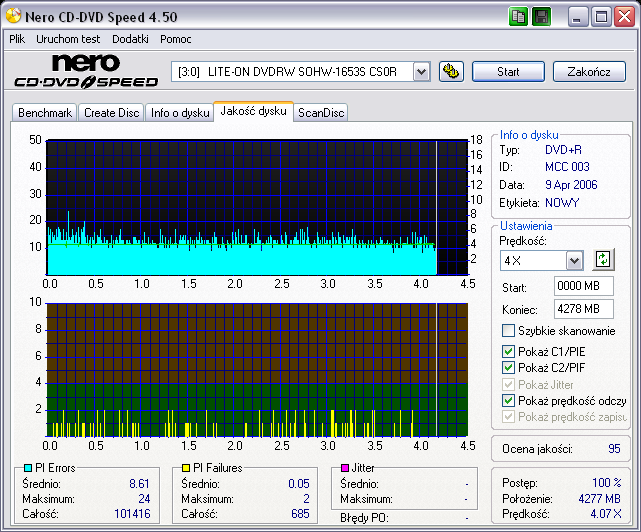This screenshot has width=641, height=532.
Task: Click the copy-to-clipboard icon in title bar
Action: [x=518, y=16]
